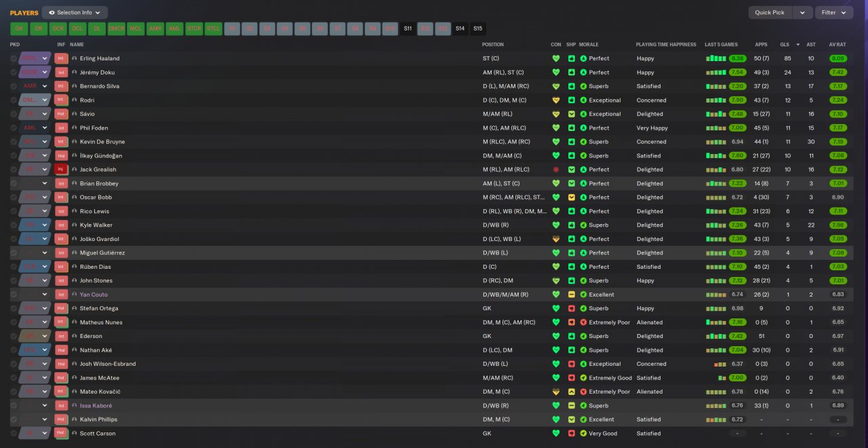Sort by the APPS column header
This screenshot has height=448, width=868.
coord(761,45)
